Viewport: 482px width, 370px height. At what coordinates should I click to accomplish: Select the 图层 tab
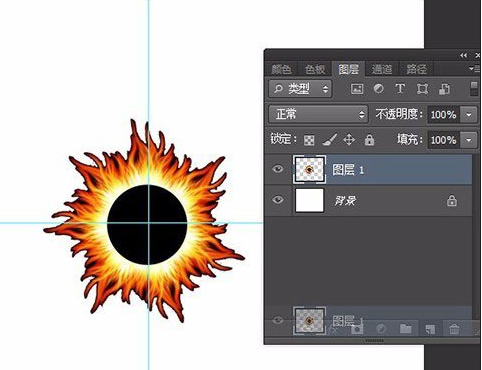[349, 69]
